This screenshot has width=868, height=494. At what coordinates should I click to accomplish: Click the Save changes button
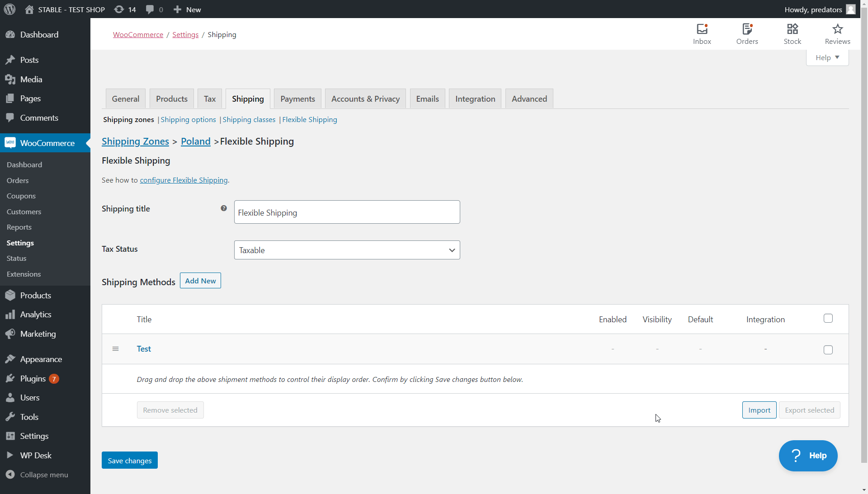[x=129, y=461]
